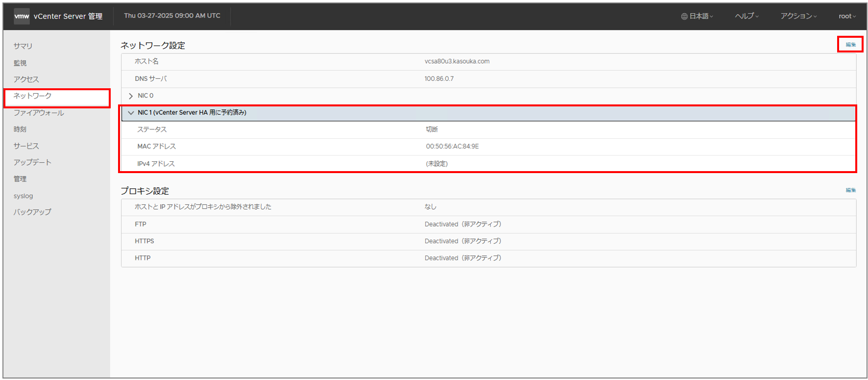Open the root user menu

[x=847, y=16]
